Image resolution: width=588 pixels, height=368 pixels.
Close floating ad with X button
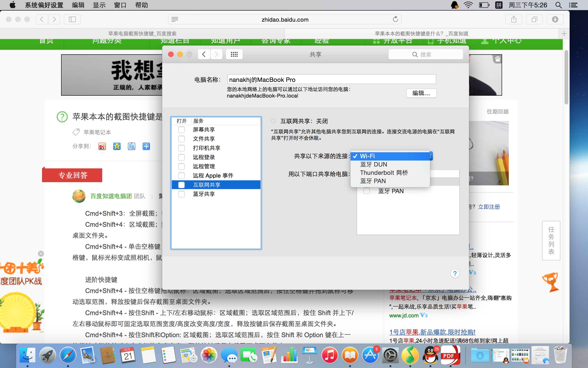point(41,254)
